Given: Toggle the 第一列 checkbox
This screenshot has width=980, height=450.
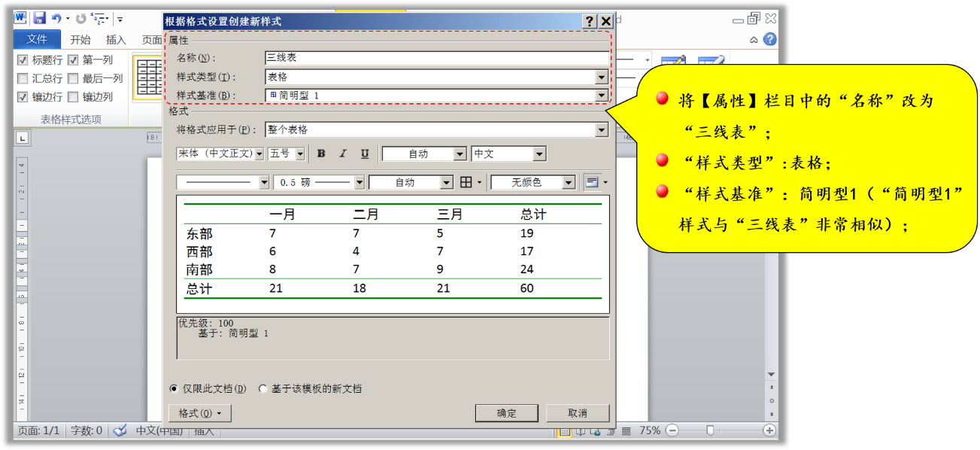Looking at the screenshot, I should point(73,60).
